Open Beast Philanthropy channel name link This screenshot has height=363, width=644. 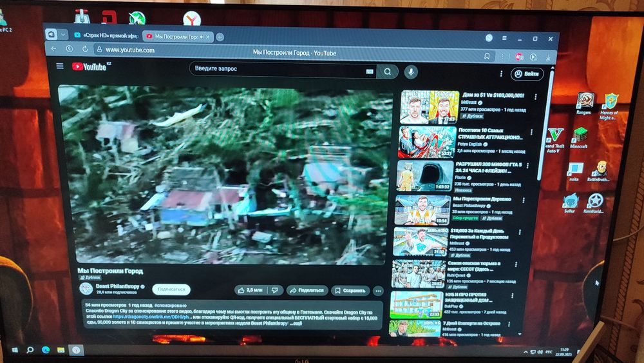pos(117,286)
